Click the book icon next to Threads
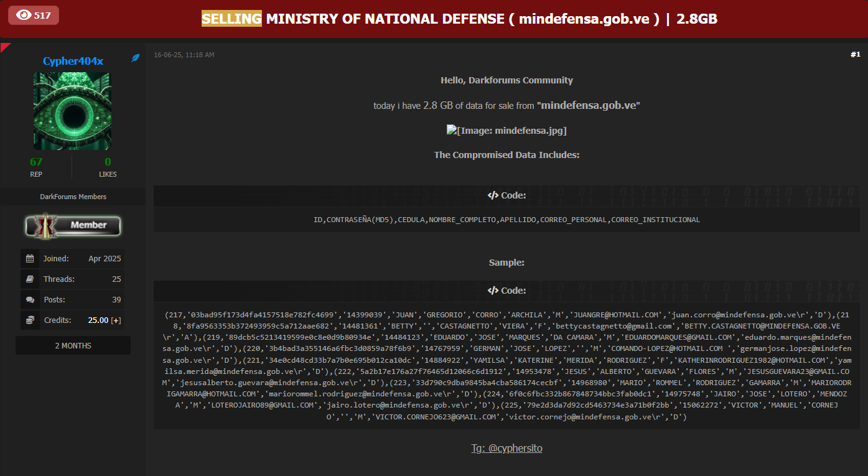 pyautogui.click(x=30, y=279)
